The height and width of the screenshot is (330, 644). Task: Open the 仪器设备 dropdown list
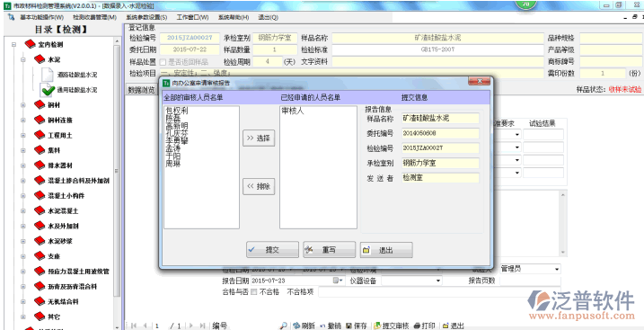[438, 281]
